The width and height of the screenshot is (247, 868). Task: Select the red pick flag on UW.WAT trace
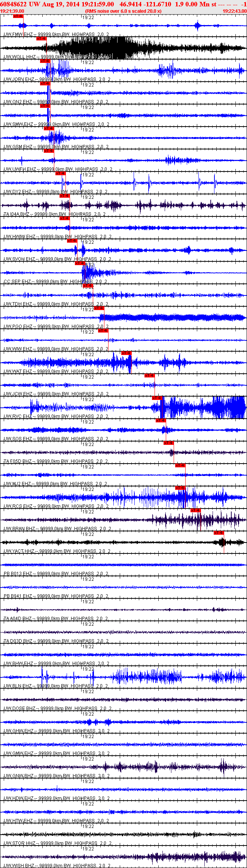pyautogui.click(x=126, y=353)
